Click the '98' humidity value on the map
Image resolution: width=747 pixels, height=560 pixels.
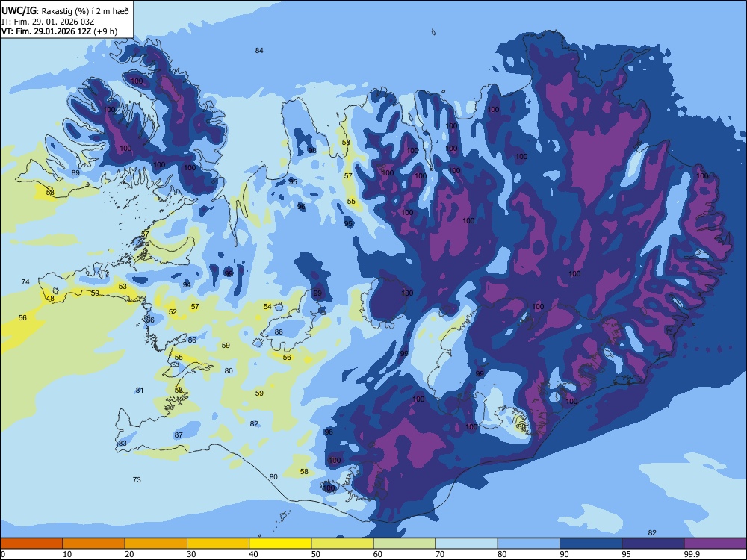312,151
